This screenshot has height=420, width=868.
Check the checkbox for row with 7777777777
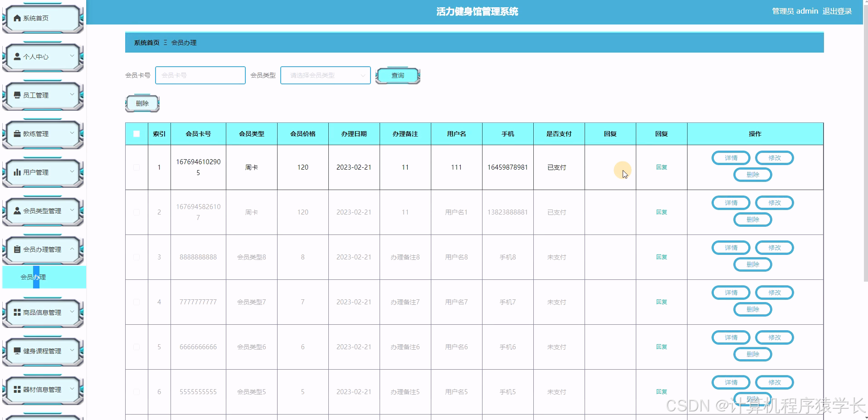tap(137, 302)
